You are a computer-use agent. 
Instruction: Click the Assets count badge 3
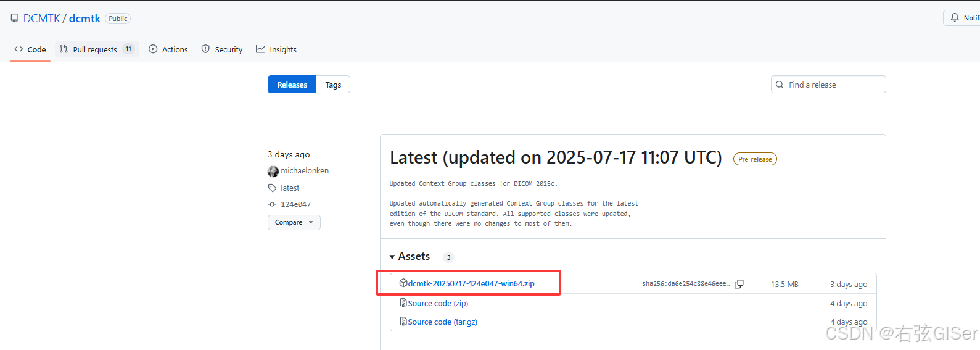pyautogui.click(x=448, y=257)
